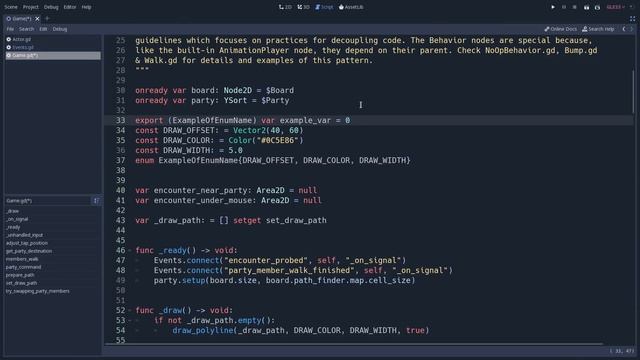Play the edited scene
The image size is (640, 360).
click(586, 7)
